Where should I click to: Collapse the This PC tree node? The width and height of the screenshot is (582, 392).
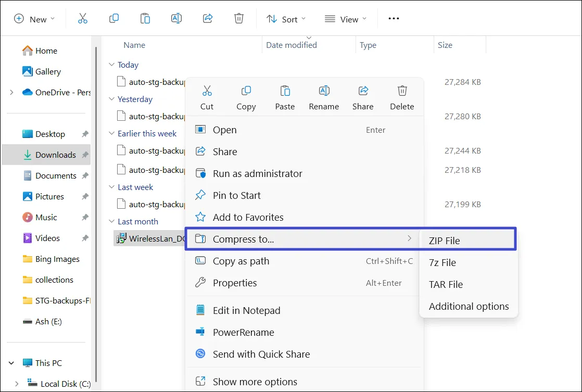[11, 363]
